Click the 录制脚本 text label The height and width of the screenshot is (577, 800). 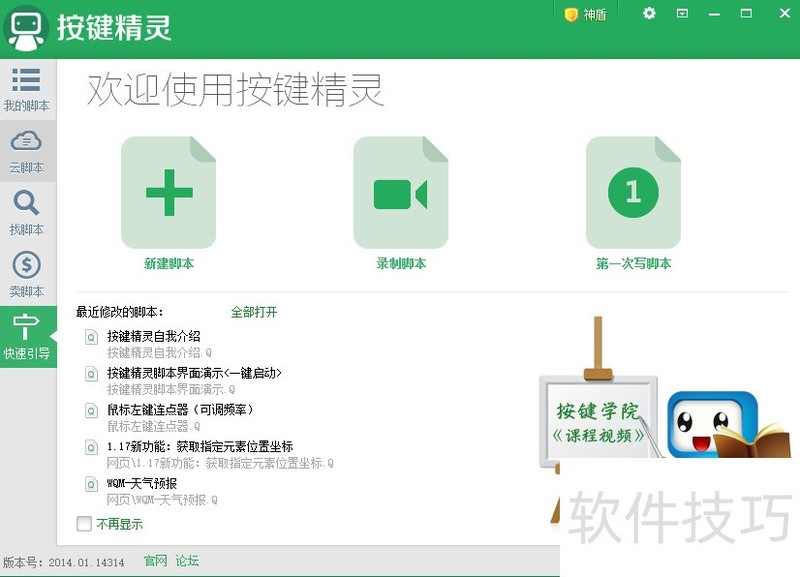pos(401,264)
